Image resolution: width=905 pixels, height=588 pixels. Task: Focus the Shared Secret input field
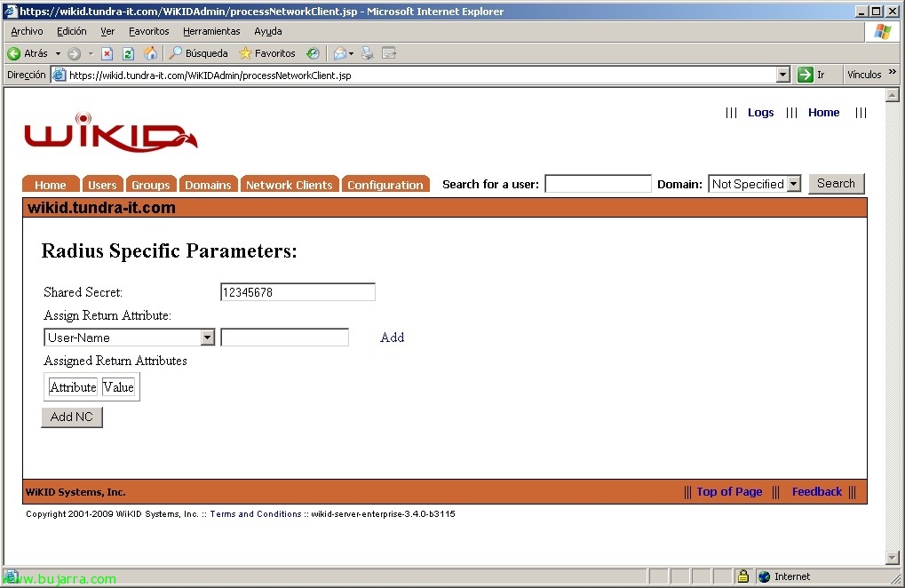tap(298, 292)
